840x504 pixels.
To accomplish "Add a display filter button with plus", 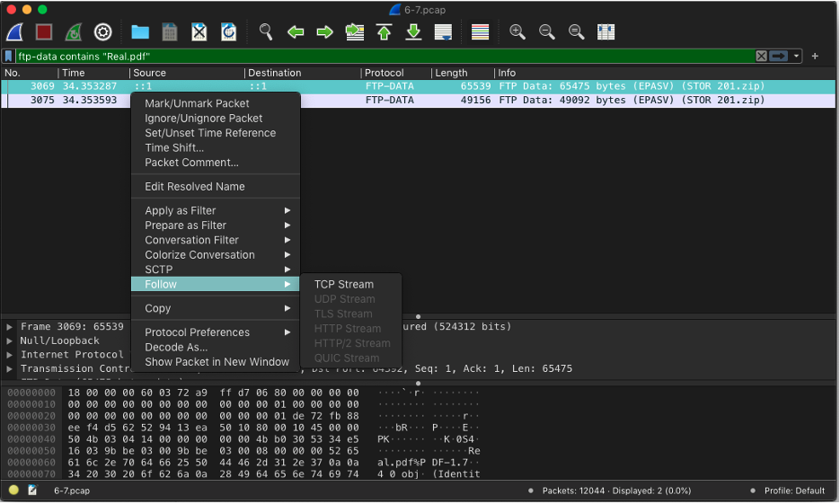I will (815, 57).
